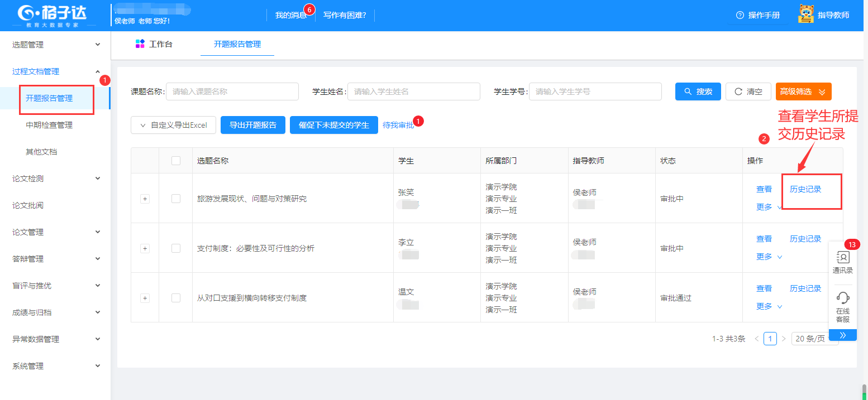This screenshot has height=400, width=868.
Task: Open the 自定义导出Excel dropdown
Action: click(173, 125)
